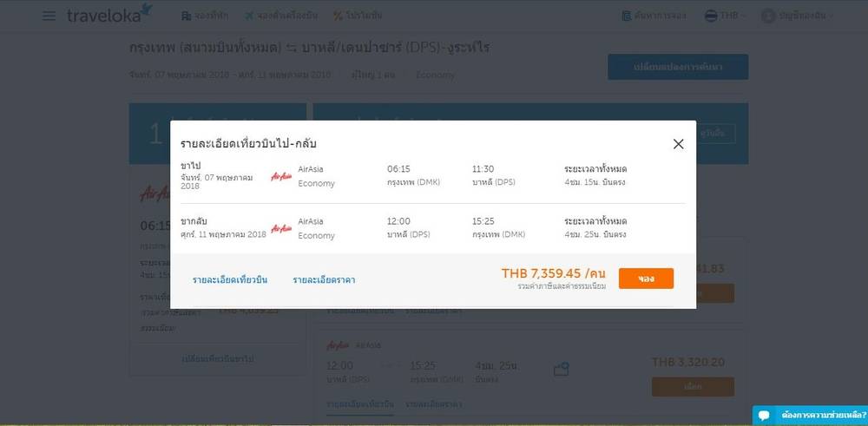Click change departing flight link in sidebar
868x426 pixels.
(x=218, y=359)
